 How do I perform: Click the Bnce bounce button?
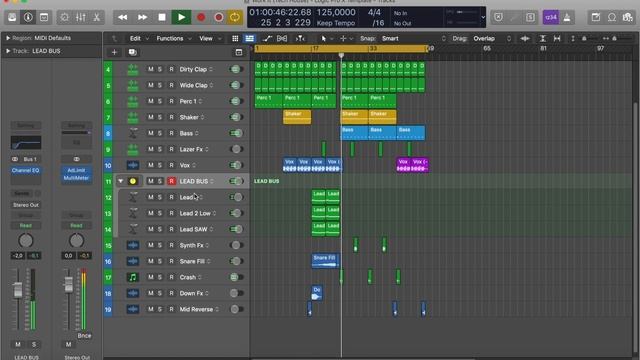click(x=84, y=336)
